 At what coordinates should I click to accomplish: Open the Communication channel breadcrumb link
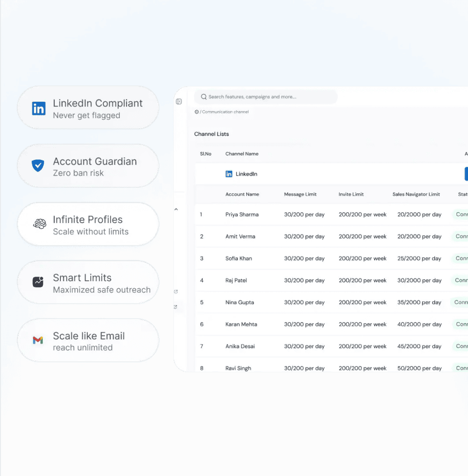pyautogui.click(x=225, y=112)
